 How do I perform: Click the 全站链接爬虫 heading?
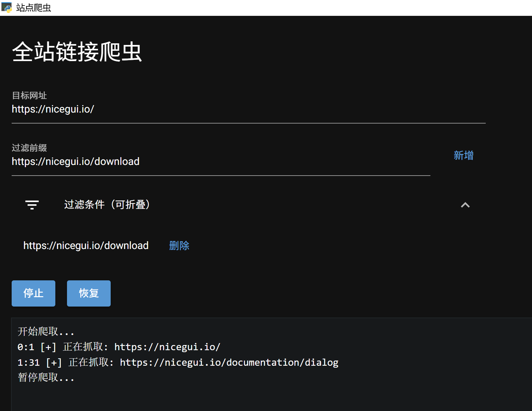point(77,52)
